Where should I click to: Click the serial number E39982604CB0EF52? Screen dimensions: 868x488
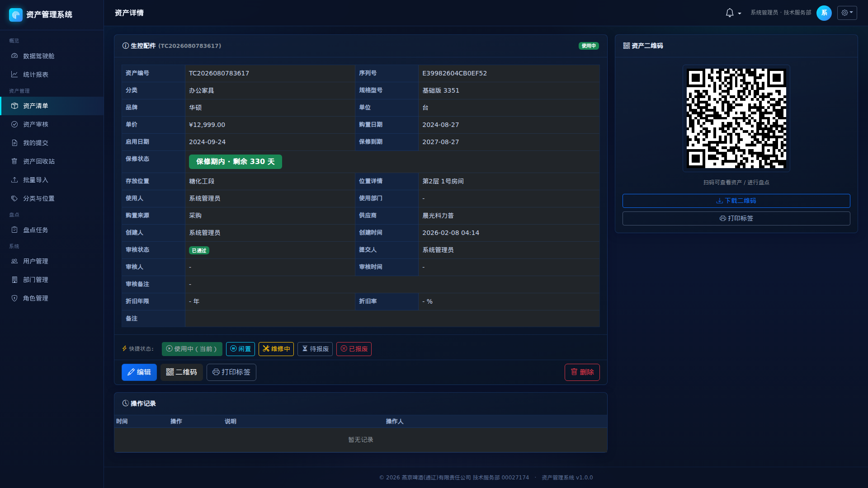[454, 73]
